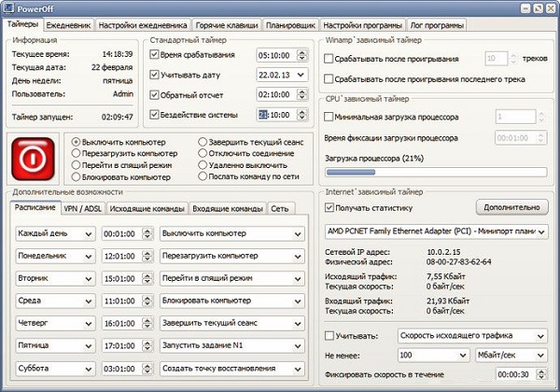Open the "Каждый день" schedule dropdown
The width and height of the screenshot is (560, 392).
click(56, 232)
